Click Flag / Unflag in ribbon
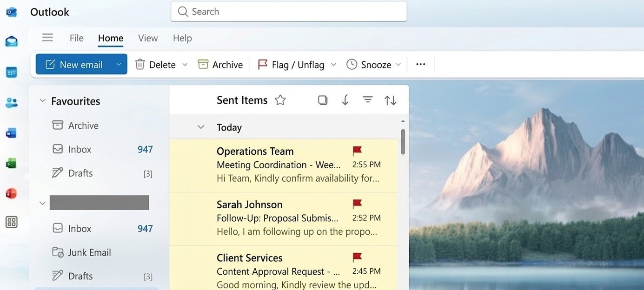 click(291, 65)
